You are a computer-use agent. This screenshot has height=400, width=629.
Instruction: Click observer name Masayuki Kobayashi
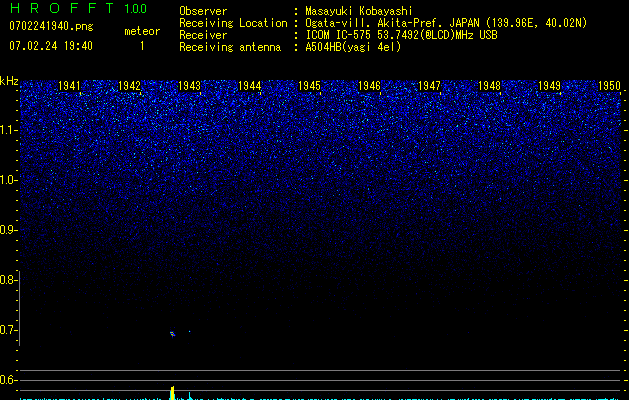358,11
